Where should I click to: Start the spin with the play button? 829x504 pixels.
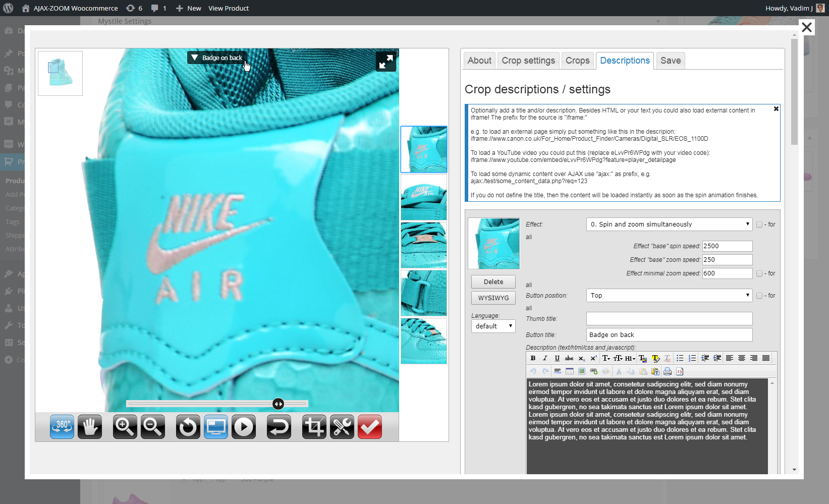[x=244, y=427]
